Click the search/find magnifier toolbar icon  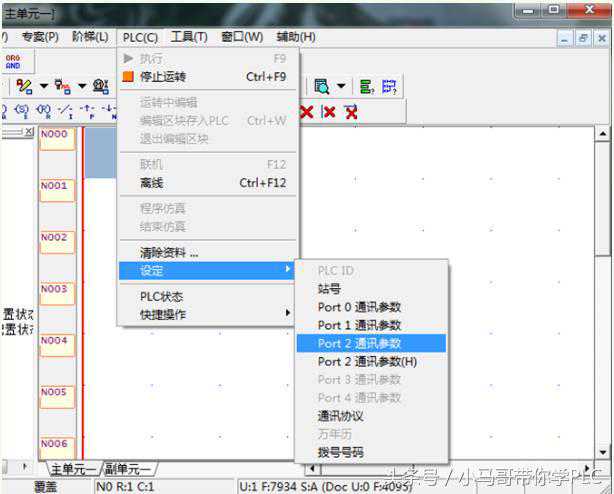[322, 87]
